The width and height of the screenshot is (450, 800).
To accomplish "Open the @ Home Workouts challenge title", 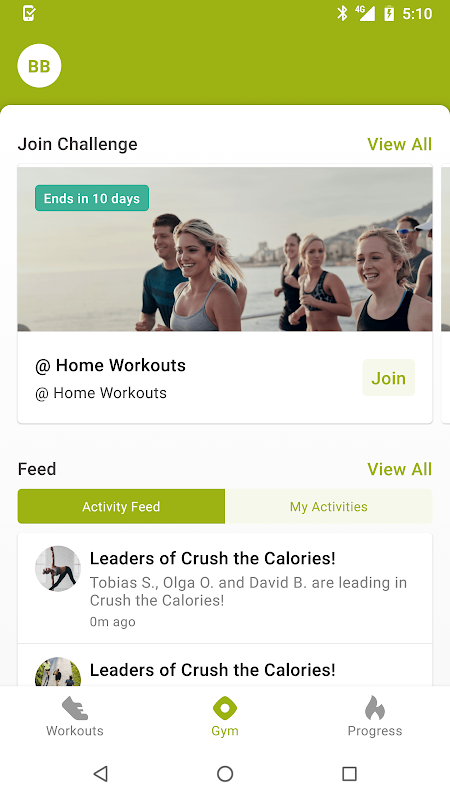I will coord(110,365).
